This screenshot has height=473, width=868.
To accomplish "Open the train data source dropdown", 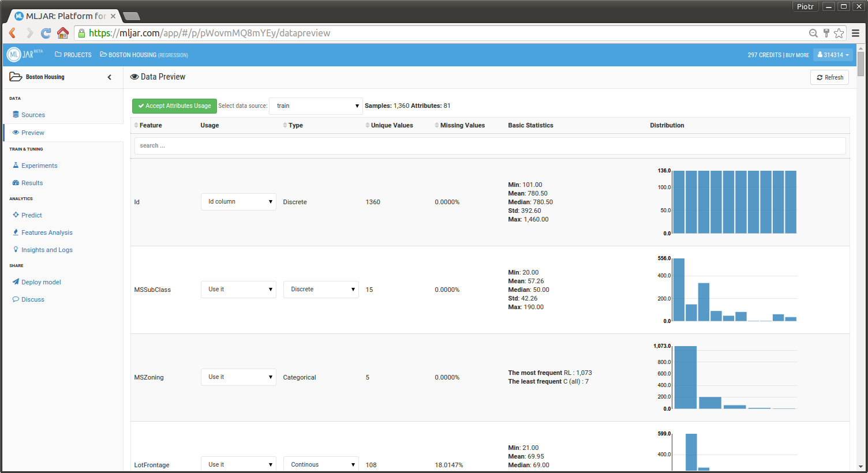I will 316,106.
